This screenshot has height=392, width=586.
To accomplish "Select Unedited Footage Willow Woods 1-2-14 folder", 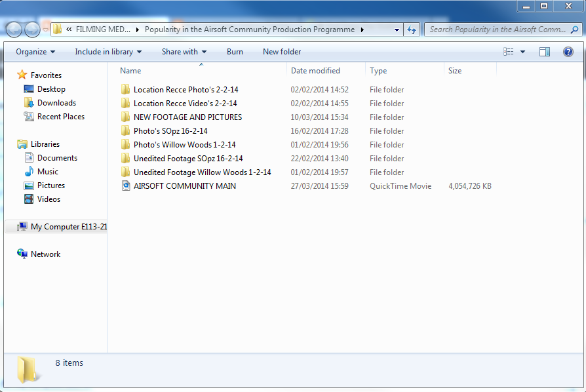I will tap(202, 172).
